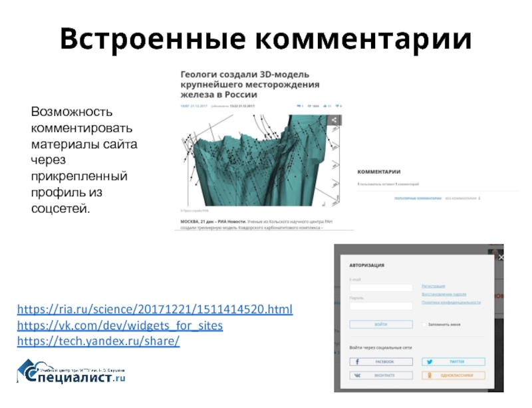Switch to the Все комментарии tab
Screen dimensions: 532x408
463,198
